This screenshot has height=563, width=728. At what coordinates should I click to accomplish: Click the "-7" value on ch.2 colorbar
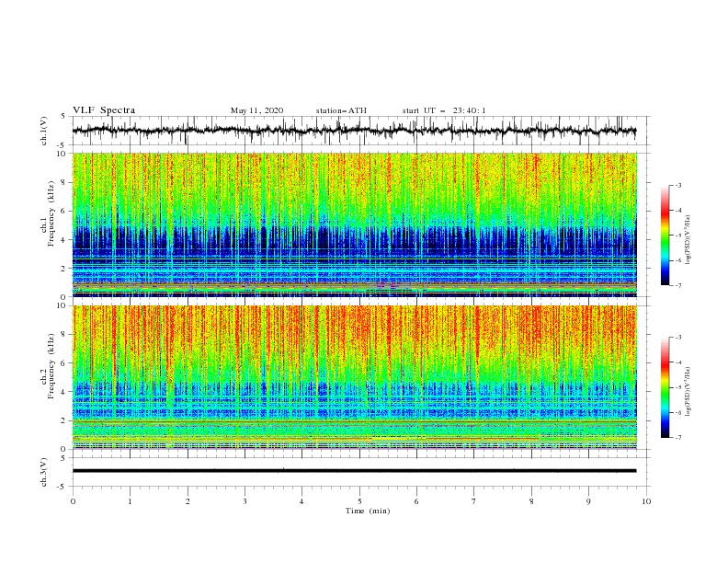click(677, 438)
